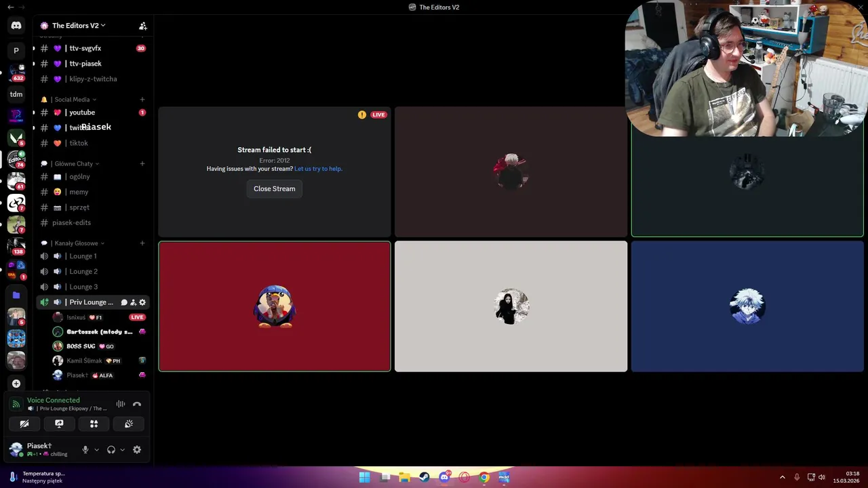The image size is (868, 488).
Task: Mute the microphone
Action: point(85,449)
